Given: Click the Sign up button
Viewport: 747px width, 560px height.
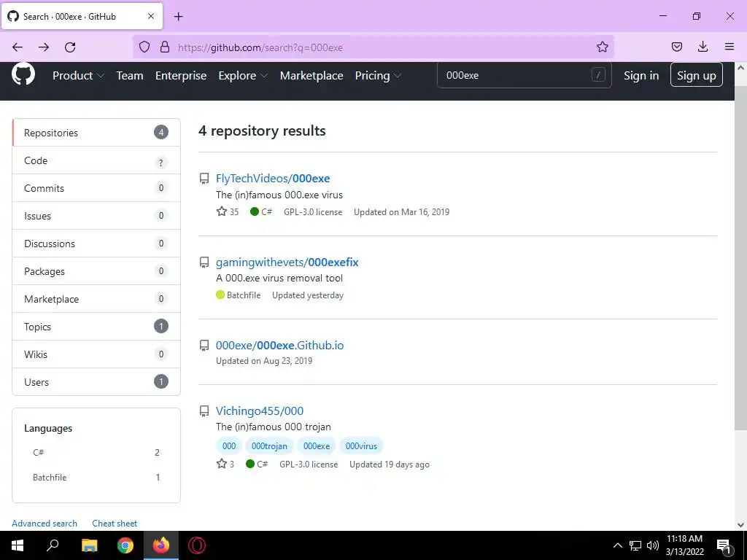Looking at the screenshot, I should (697, 75).
